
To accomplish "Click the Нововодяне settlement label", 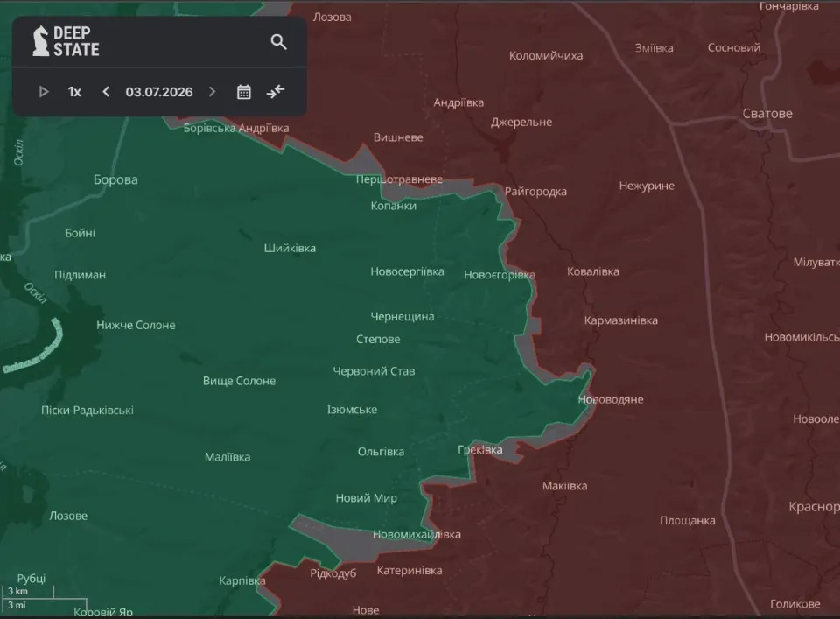I will click(611, 400).
